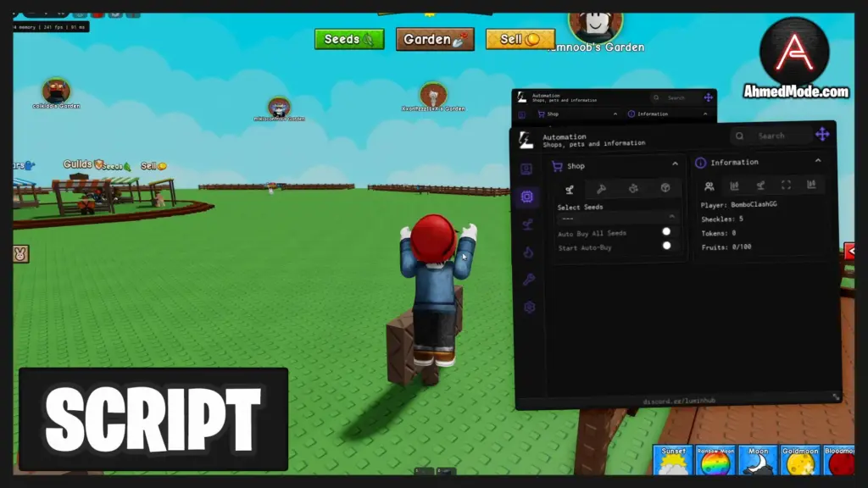Click the move arrows icon of back window
The width and height of the screenshot is (868, 488).
pyautogui.click(x=709, y=97)
